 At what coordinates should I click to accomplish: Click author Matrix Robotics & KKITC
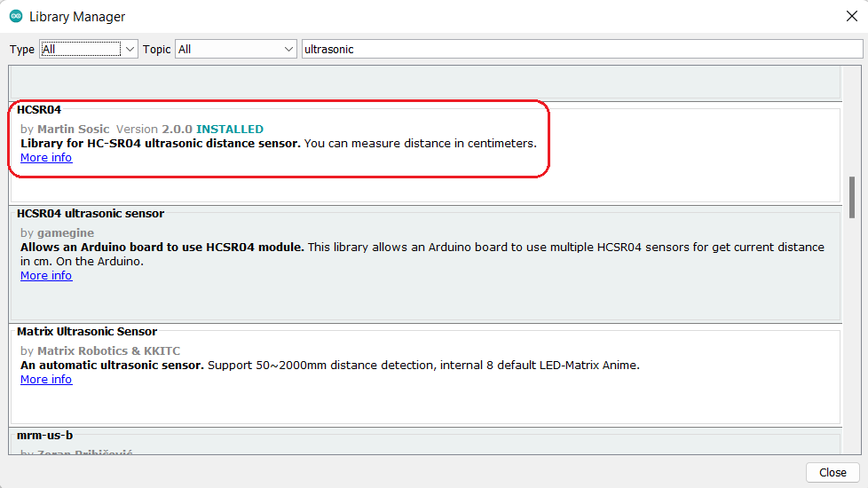(x=108, y=350)
